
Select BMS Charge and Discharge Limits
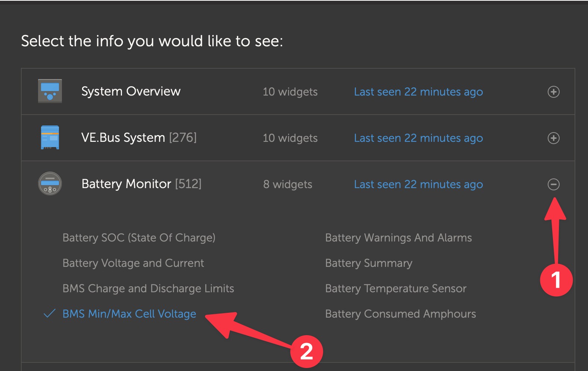[148, 289]
